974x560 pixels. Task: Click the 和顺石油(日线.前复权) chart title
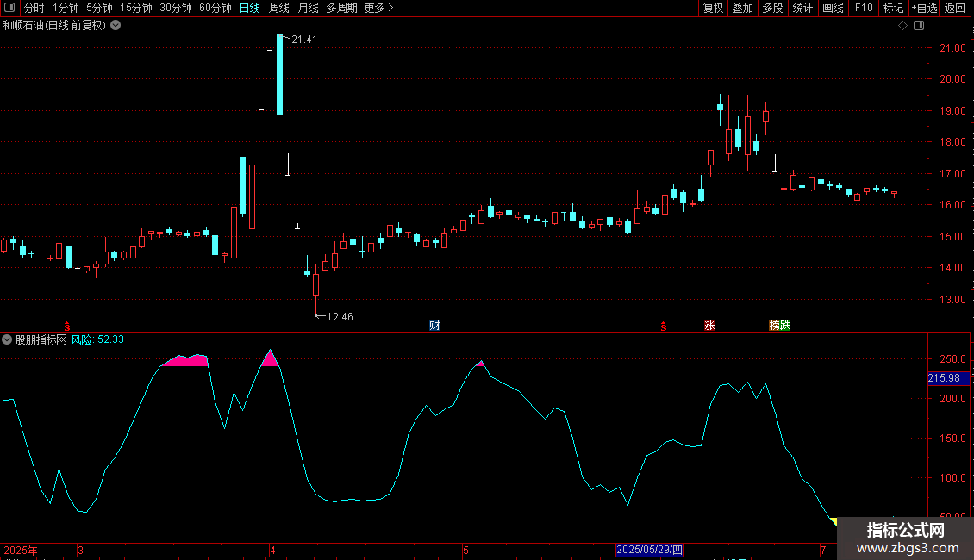54,26
